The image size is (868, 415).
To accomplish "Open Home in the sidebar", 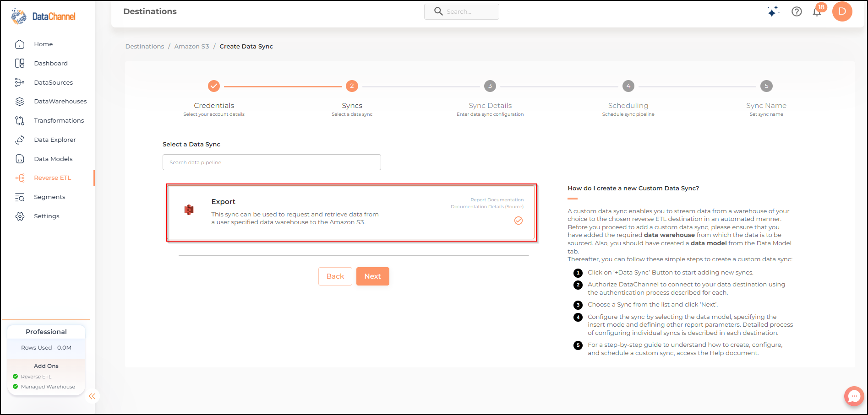I will click(44, 44).
